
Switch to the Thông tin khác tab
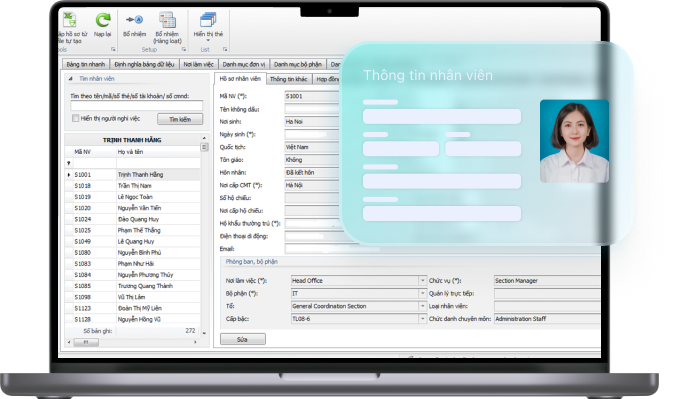pyautogui.click(x=288, y=79)
